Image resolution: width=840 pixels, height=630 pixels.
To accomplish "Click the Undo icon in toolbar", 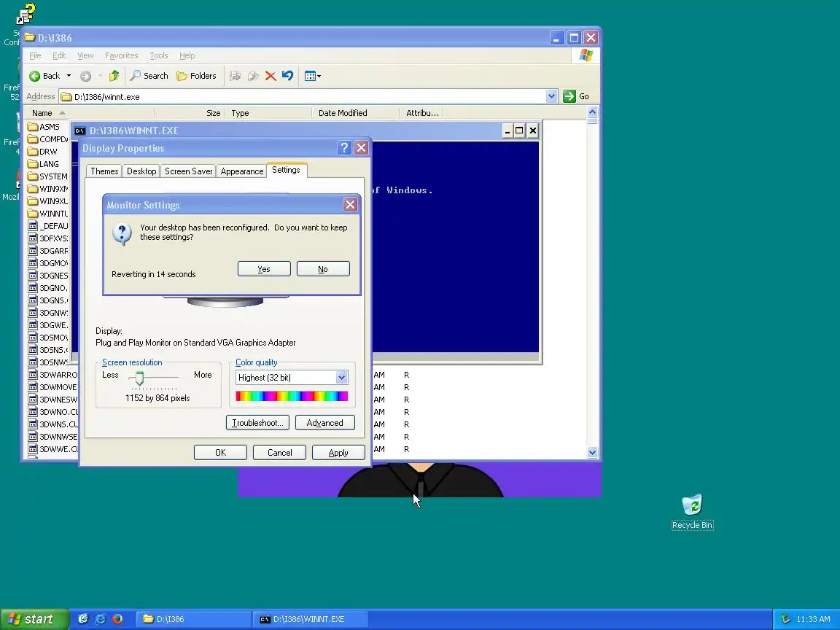I will click(288, 76).
